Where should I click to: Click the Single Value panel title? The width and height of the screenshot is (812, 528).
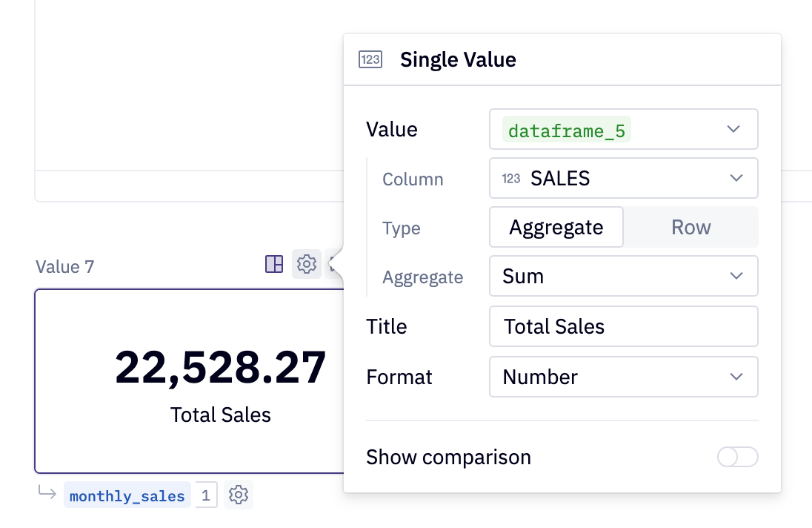pyautogui.click(x=458, y=60)
